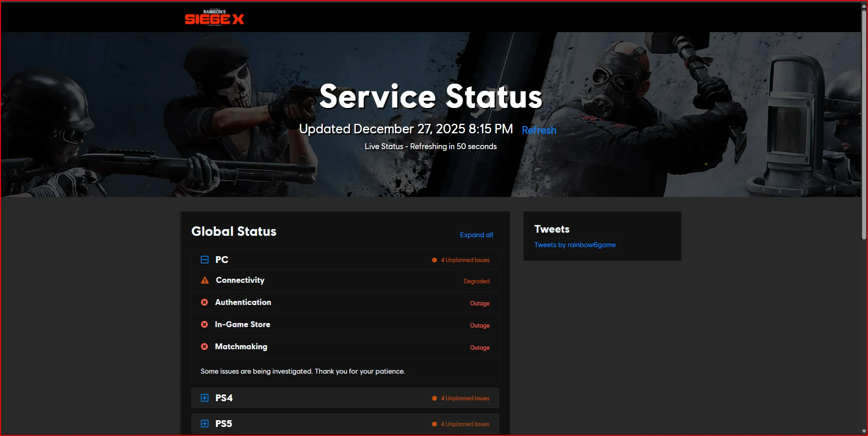This screenshot has width=868, height=436.
Task: Click PS4's 4 Unplanned Issues text
Action: 465,398
